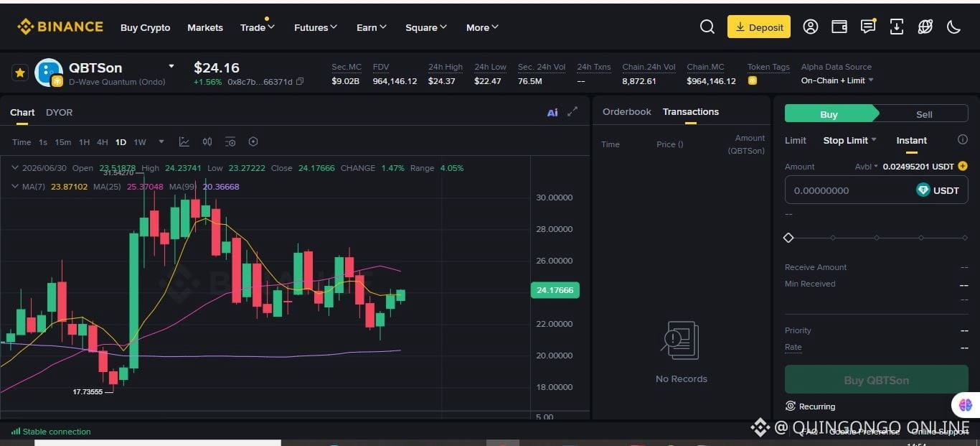Screen dimensions: 980x446
Task: Select the Sell tab
Action: pyautogui.click(x=924, y=114)
